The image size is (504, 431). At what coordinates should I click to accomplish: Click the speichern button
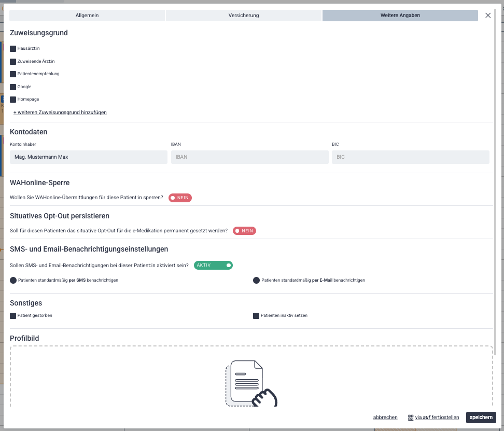481,418
